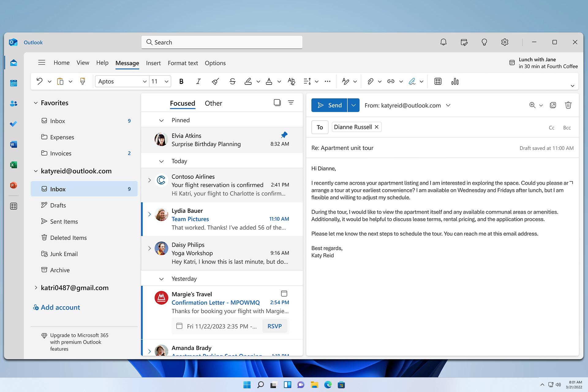Expand katri0487@gmail.com account folders
Image resolution: width=588 pixels, height=392 pixels.
36,288
